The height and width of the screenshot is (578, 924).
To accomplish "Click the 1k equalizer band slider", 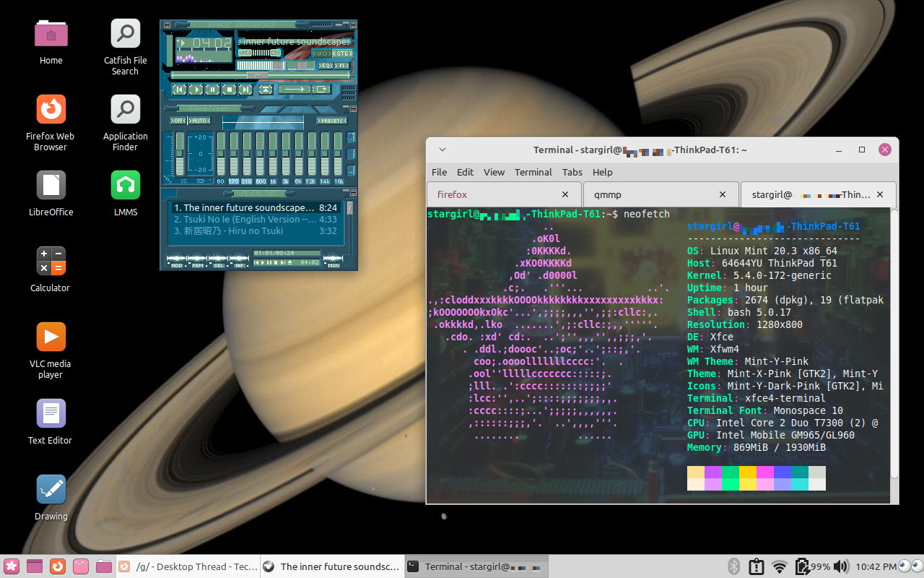I will (273, 153).
